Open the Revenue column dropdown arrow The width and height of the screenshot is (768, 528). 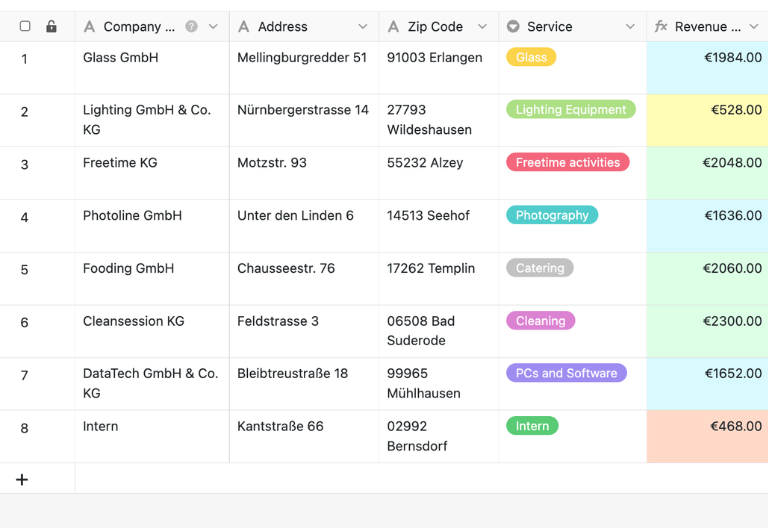(x=754, y=26)
